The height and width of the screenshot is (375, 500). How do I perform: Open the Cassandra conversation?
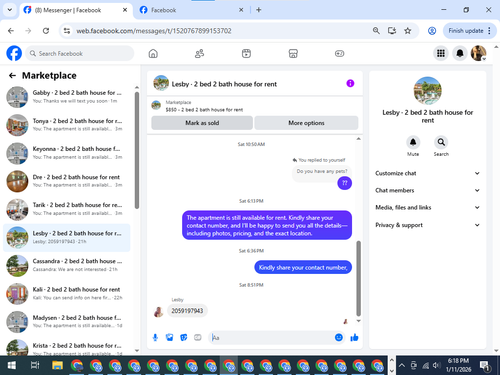[67, 266]
